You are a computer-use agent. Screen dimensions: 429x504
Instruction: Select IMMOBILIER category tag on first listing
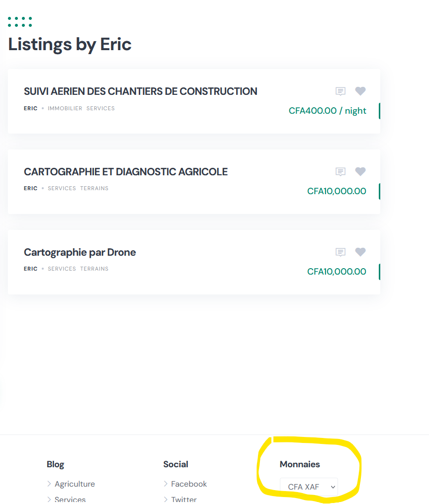65,108
